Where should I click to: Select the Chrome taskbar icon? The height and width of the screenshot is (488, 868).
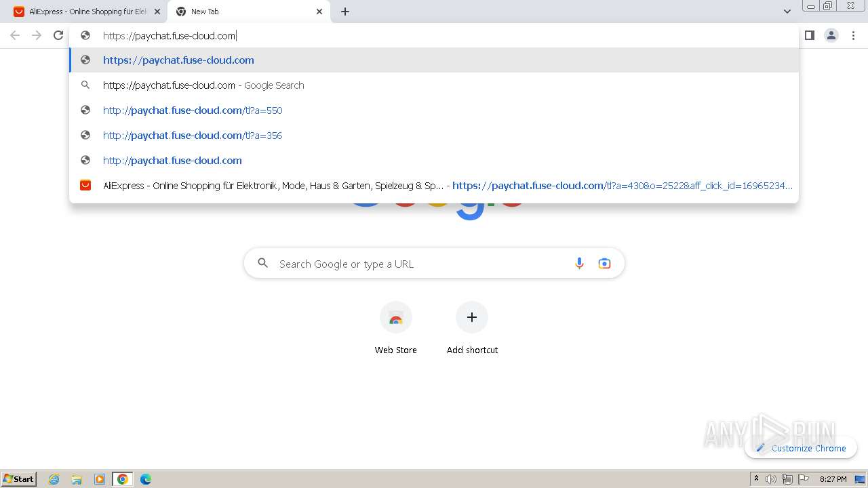(123, 479)
